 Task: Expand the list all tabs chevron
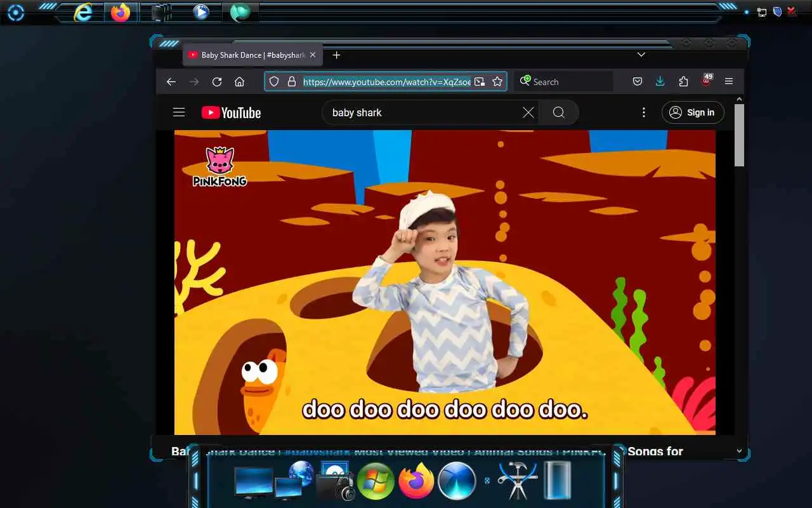coord(641,55)
